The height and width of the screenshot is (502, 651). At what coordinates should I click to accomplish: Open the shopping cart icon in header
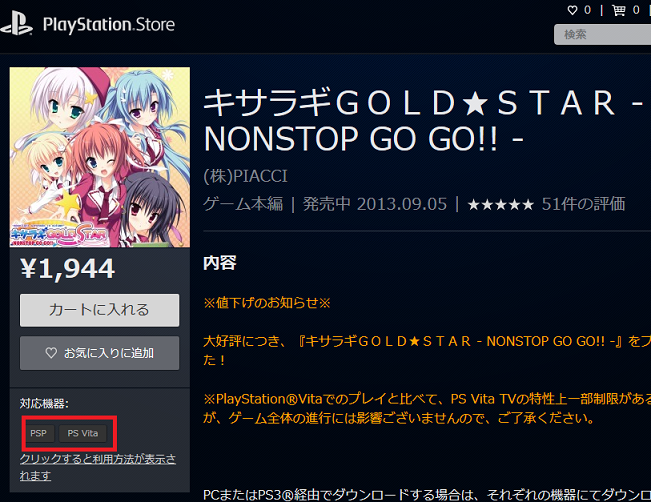coord(619,10)
